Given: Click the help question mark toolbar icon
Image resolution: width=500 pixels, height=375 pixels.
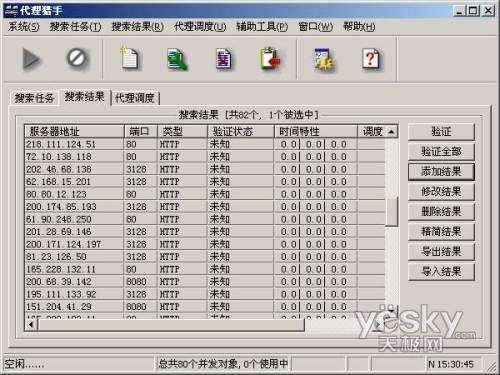Looking at the screenshot, I should [x=371, y=59].
